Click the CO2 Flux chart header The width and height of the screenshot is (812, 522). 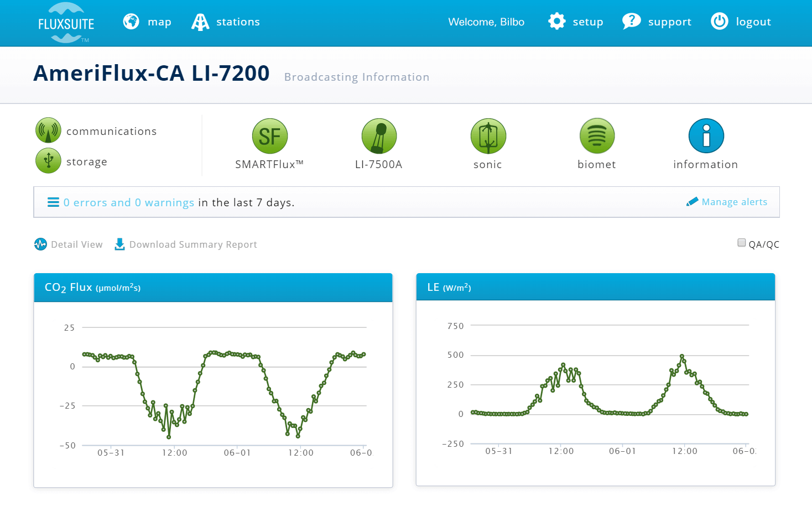(x=213, y=288)
